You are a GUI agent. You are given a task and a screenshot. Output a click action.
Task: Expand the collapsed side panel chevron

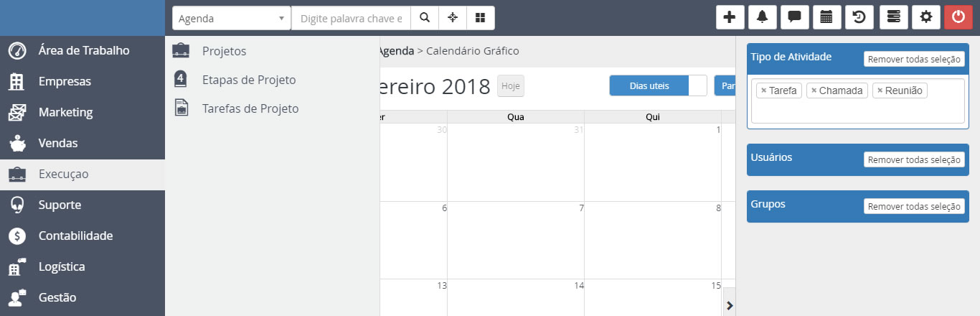[x=730, y=305]
